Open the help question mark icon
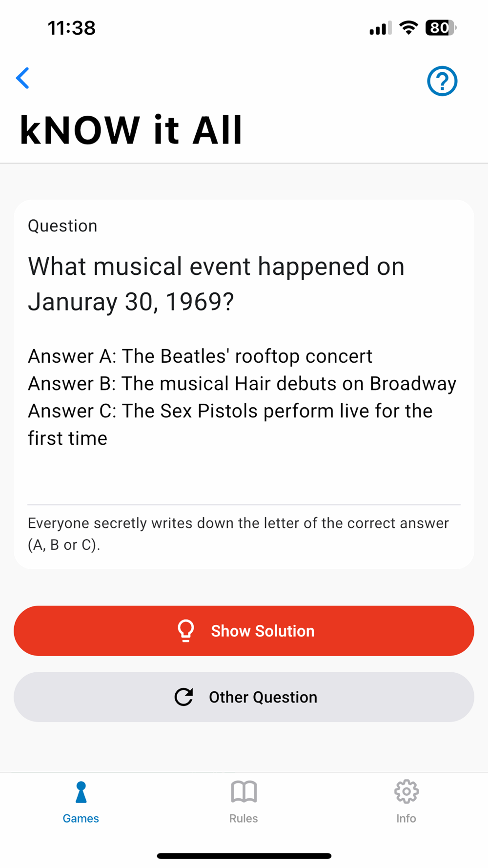The width and height of the screenshot is (488, 868). click(x=442, y=81)
